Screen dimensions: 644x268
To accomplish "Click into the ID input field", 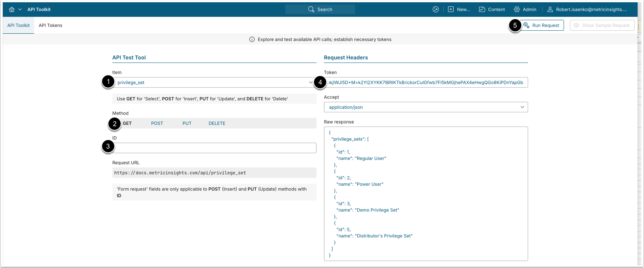I will 215,148.
